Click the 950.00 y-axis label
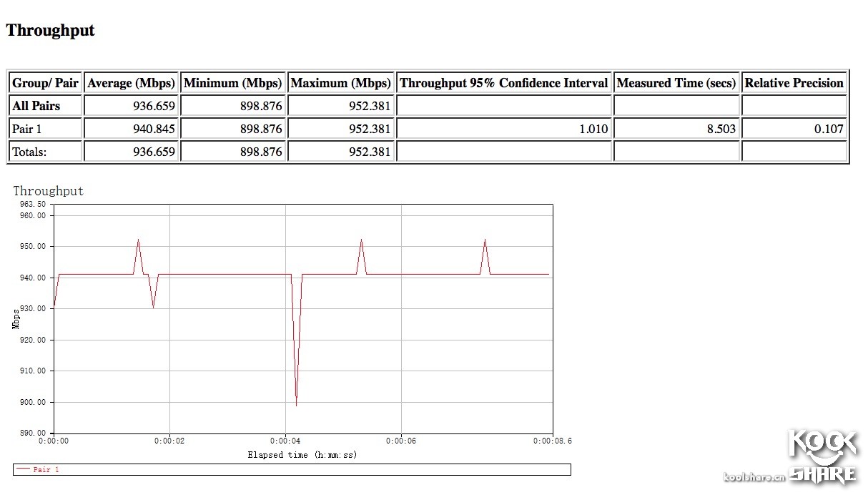Image resolution: width=868 pixels, height=495 pixels. tap(33, 246)
